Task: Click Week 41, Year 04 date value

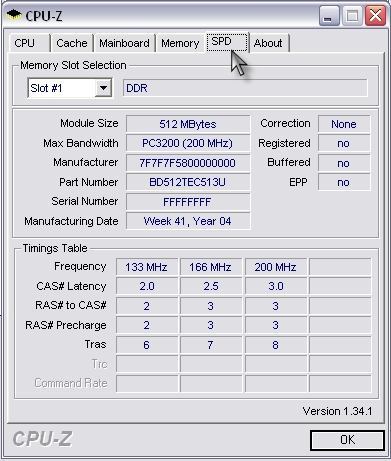Action: pyautogui.click(x=188, y=221)
